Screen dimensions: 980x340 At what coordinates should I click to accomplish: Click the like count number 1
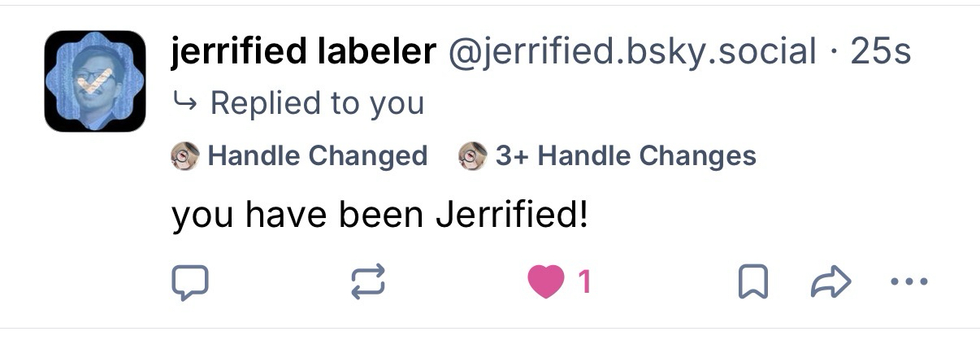[583, 282]
